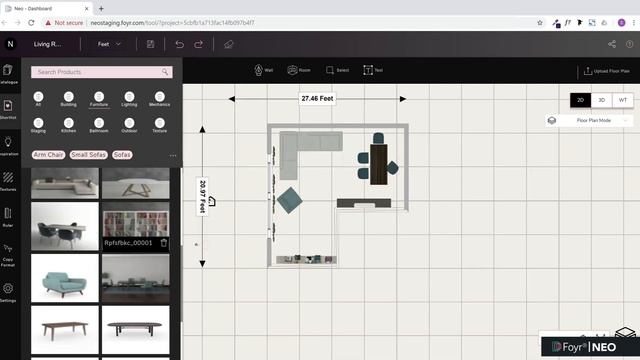Click the eraser clear icon
This screenshot has height=360, width=640.
229,44
